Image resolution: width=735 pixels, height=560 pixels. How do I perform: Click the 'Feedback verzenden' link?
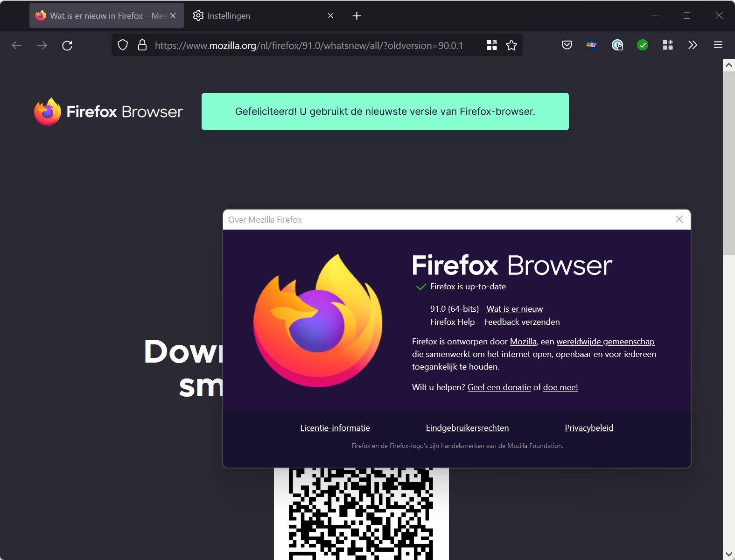tap(522, 322)
